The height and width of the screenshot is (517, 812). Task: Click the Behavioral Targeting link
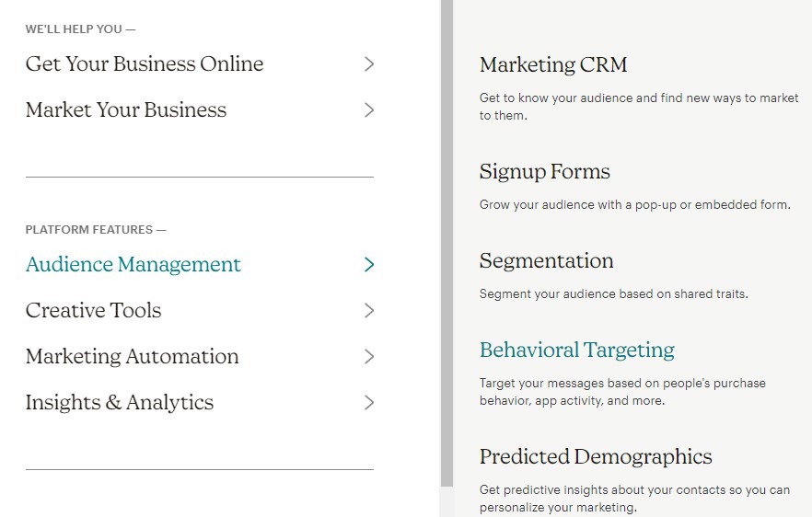pos(577,350)
